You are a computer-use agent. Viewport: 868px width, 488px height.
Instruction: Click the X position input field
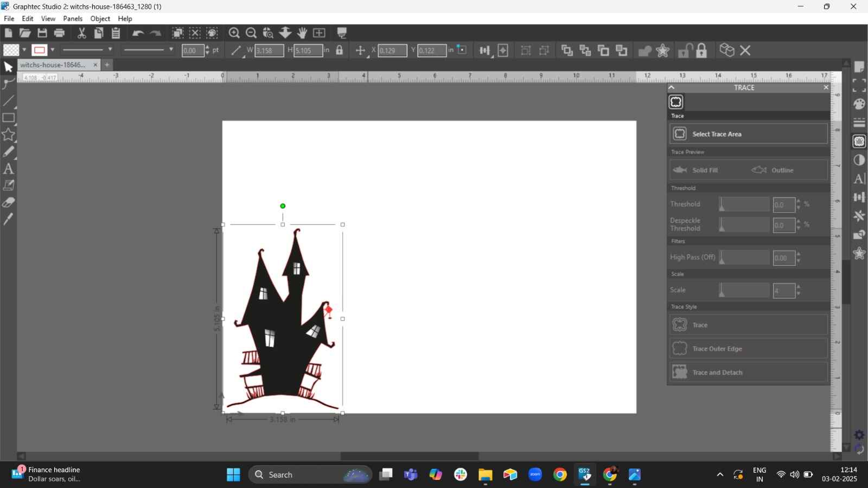(x=392, y=50)
